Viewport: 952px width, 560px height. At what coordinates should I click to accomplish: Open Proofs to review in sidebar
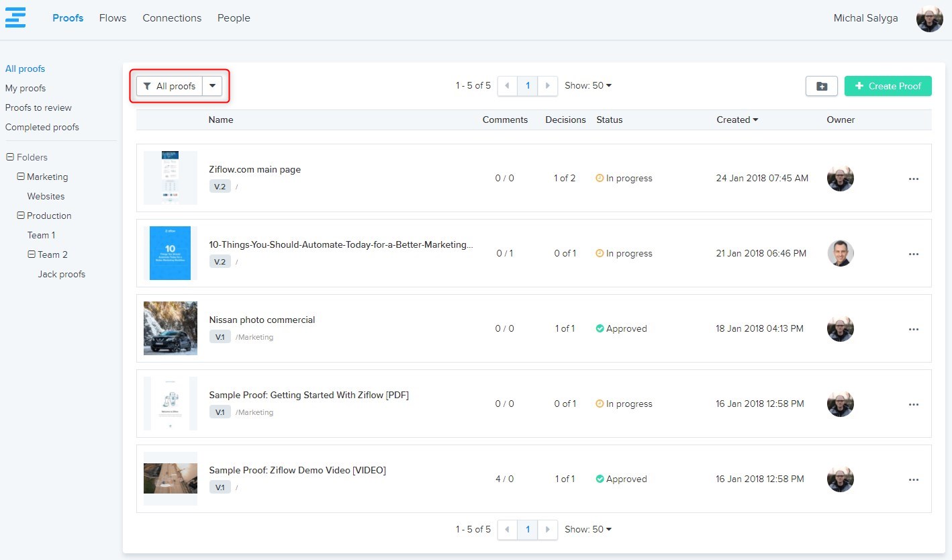(38, 107)
